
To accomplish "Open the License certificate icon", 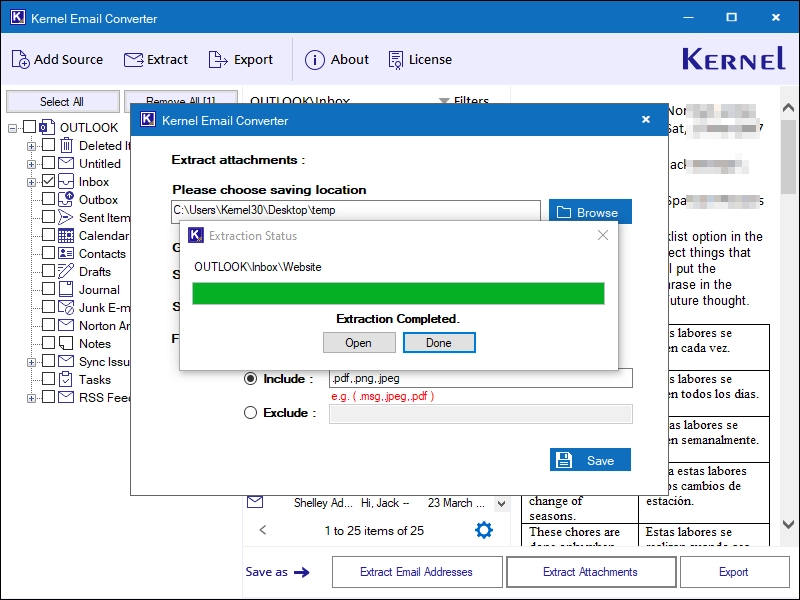I will pyautogui.click(x=395, y=60).
